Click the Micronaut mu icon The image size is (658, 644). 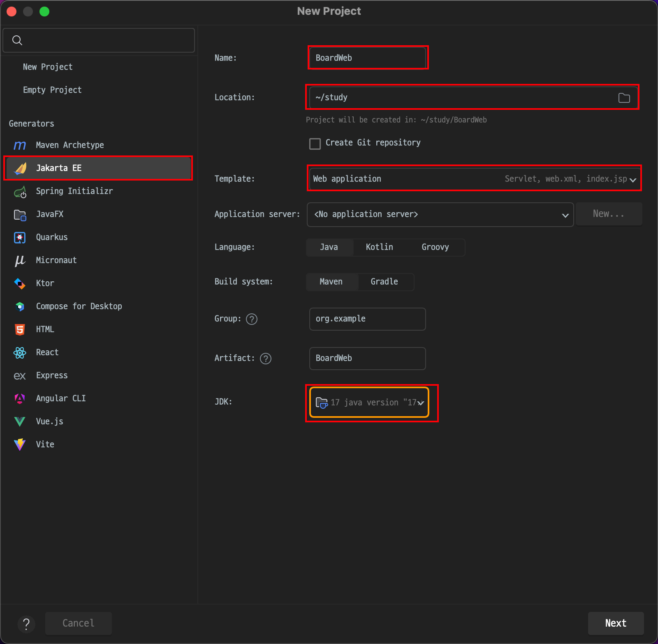coord(20,261)
